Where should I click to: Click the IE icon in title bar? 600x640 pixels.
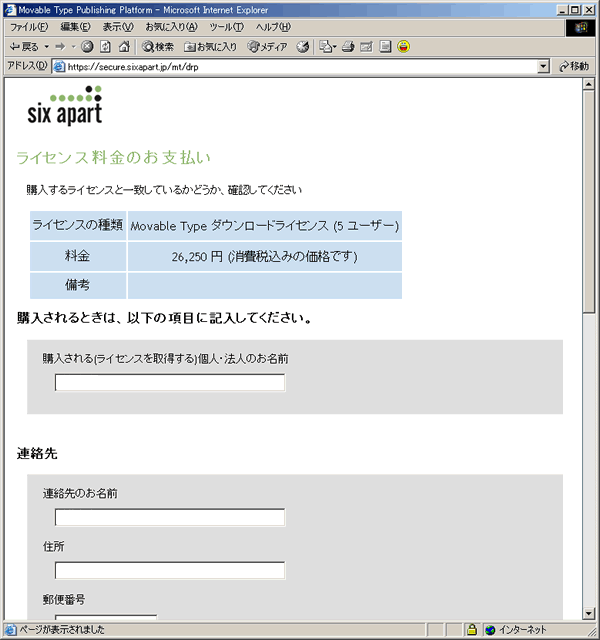pos(10,10)
